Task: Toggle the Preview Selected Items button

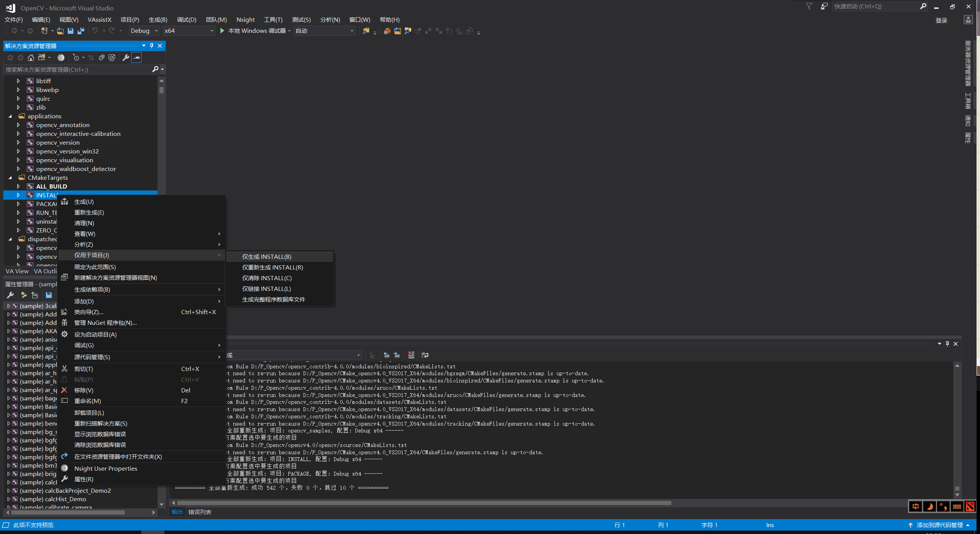Action: click(136, 58)
